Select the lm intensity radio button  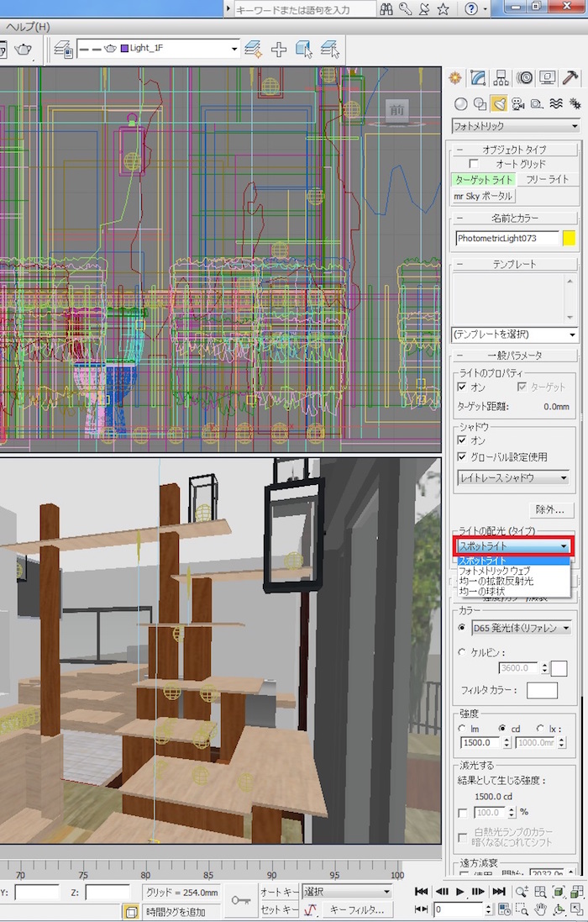[x=463, y=728]
